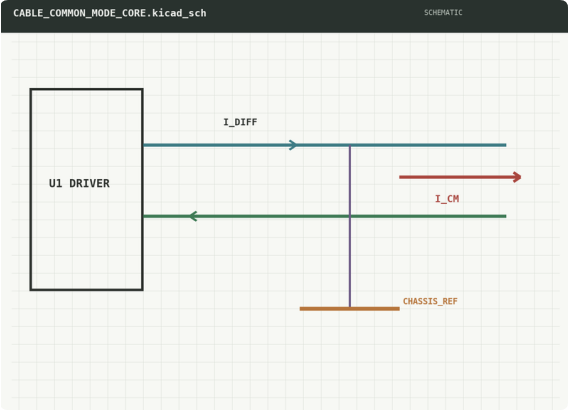Select the orange chassis reference bar
The height and width of the screenshot is (410, 568).
(350, 309)
